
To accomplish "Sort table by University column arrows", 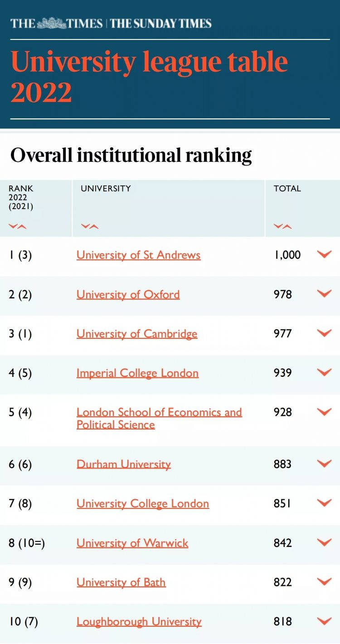I will click(x=90, y=226).
